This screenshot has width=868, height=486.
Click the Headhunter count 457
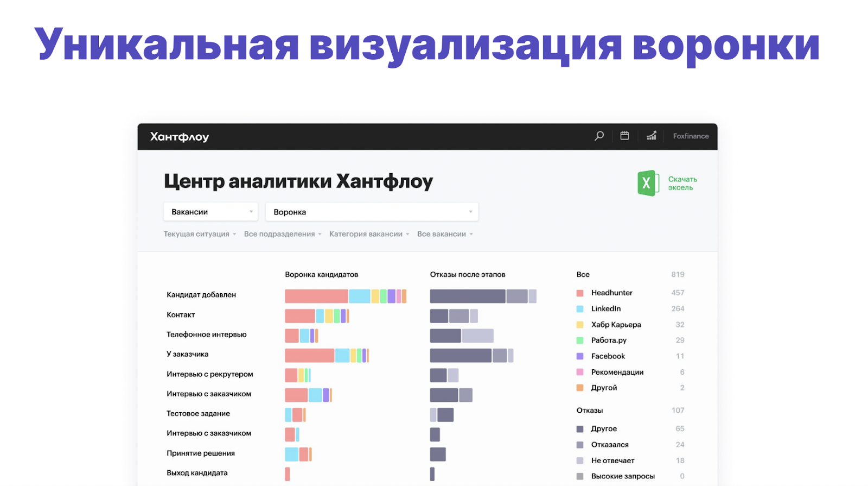(x=678, y=293)
